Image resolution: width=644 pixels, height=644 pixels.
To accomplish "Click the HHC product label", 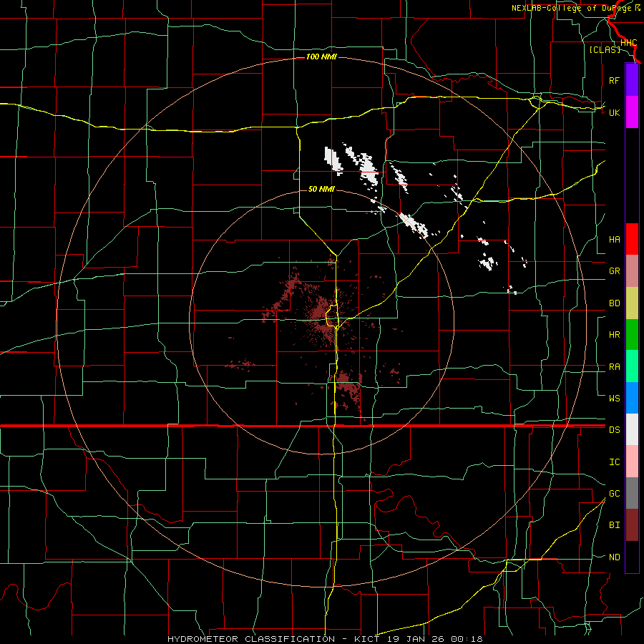I will point(628,43).
